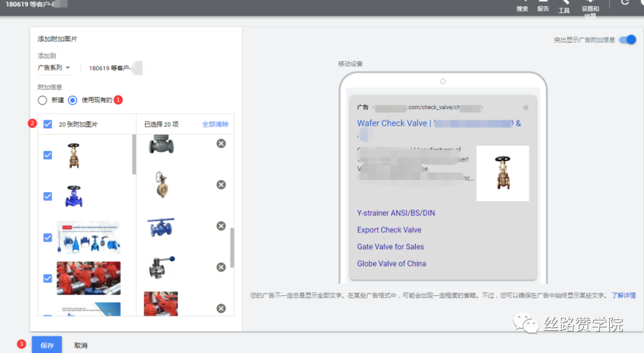The height and width of the screenshot is (353, 644).
Task: Click the brass gate valve thumbnail in list
Action: coord(73,156)
